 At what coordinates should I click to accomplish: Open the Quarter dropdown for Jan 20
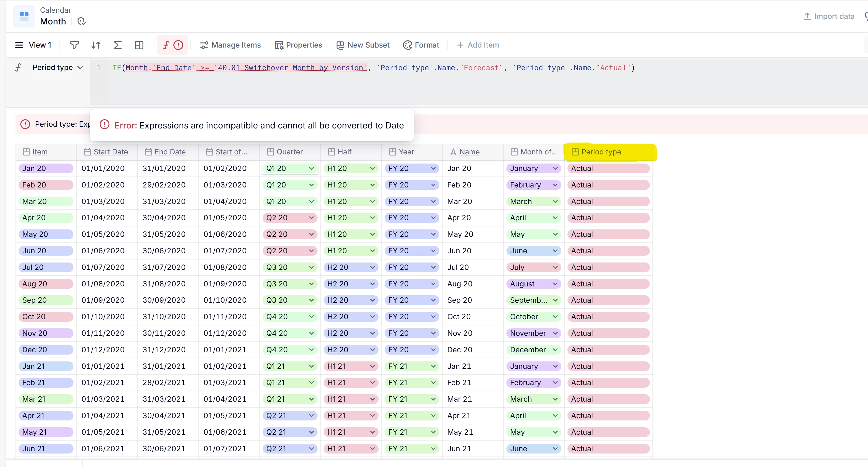click(311, 168)
